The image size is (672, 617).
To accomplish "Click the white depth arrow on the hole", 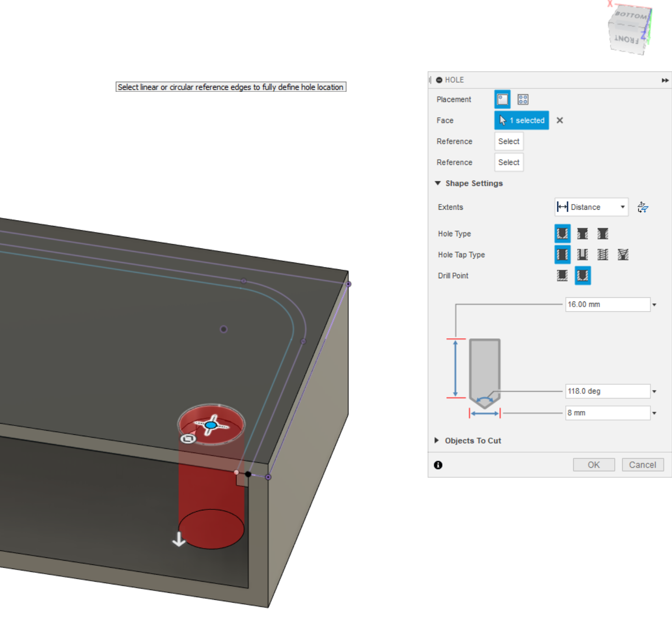I will click(179, 539).
